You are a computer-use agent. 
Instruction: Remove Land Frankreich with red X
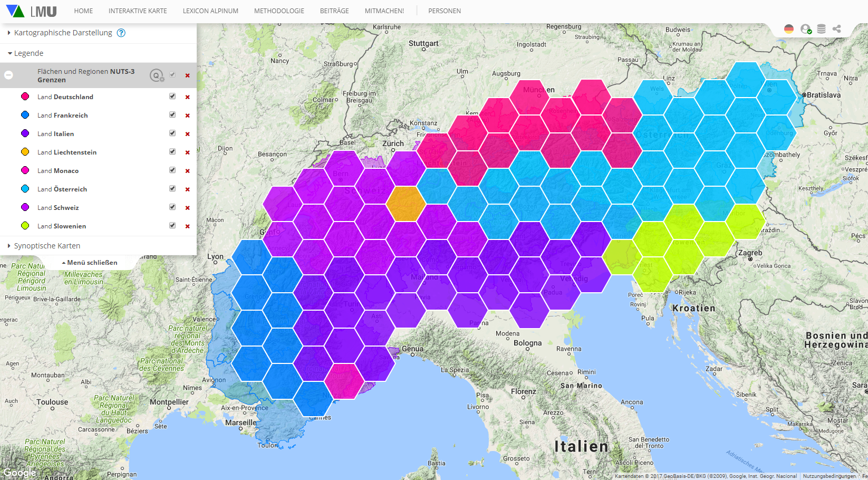pos(187,116)
